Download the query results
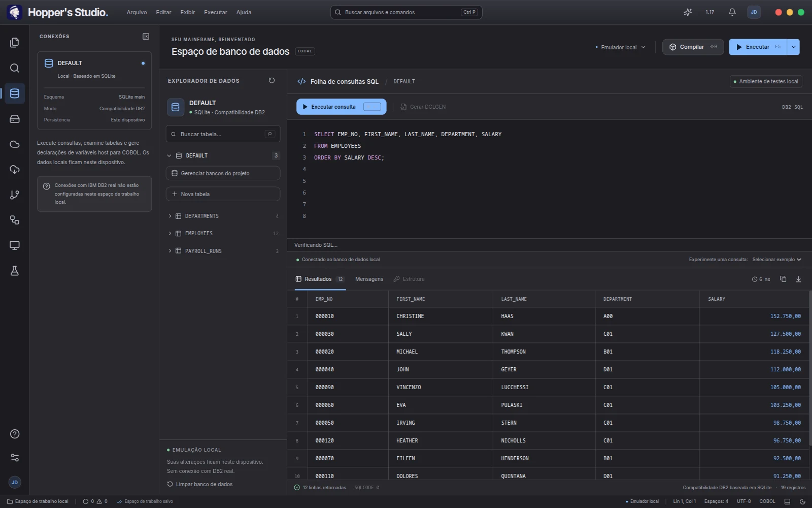 [x=798, y=279]
